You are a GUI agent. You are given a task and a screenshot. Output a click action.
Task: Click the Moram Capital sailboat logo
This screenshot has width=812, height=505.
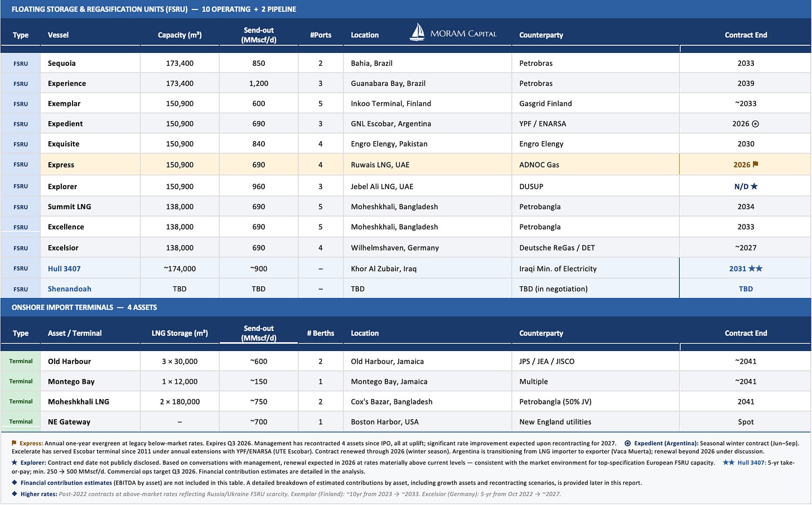click(417, 32)
